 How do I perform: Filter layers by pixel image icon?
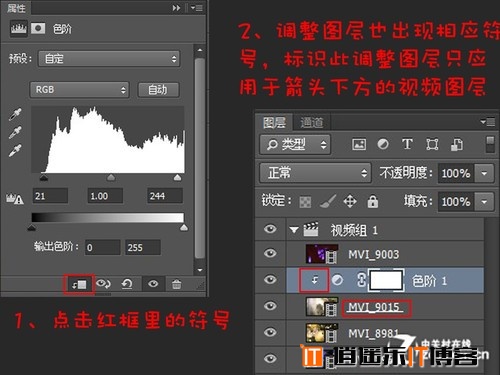click(x=359, y=144)
